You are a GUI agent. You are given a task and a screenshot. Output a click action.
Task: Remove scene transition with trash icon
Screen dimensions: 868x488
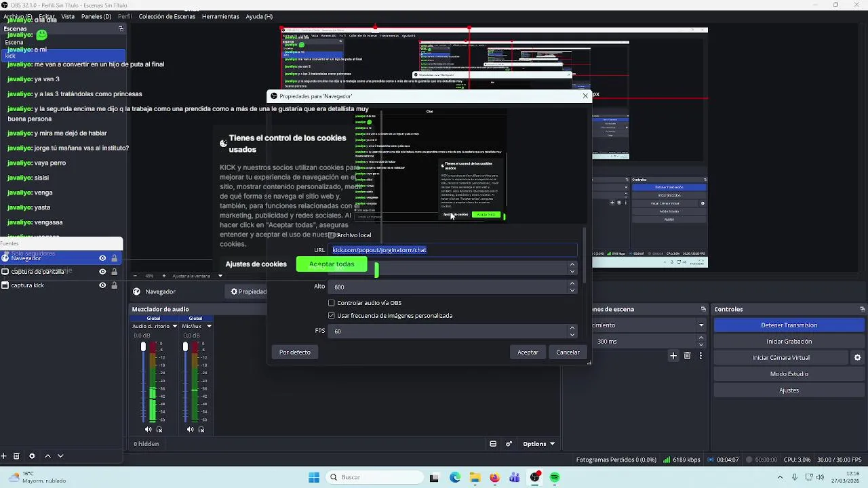point(687,356)
